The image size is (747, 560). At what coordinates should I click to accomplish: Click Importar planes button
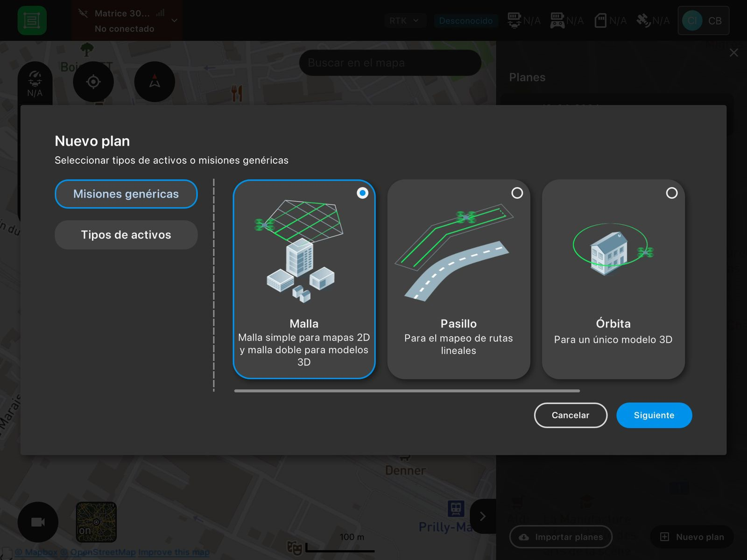561,537
